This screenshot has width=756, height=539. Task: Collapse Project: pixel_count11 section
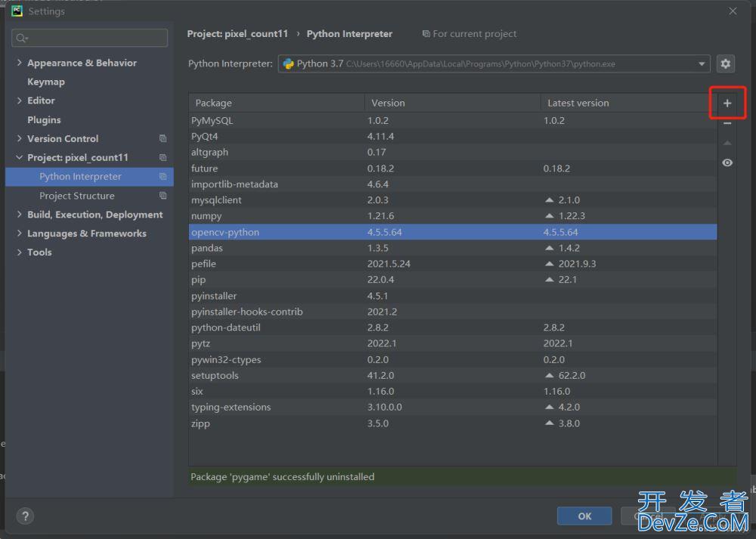(x=20, y=158)
